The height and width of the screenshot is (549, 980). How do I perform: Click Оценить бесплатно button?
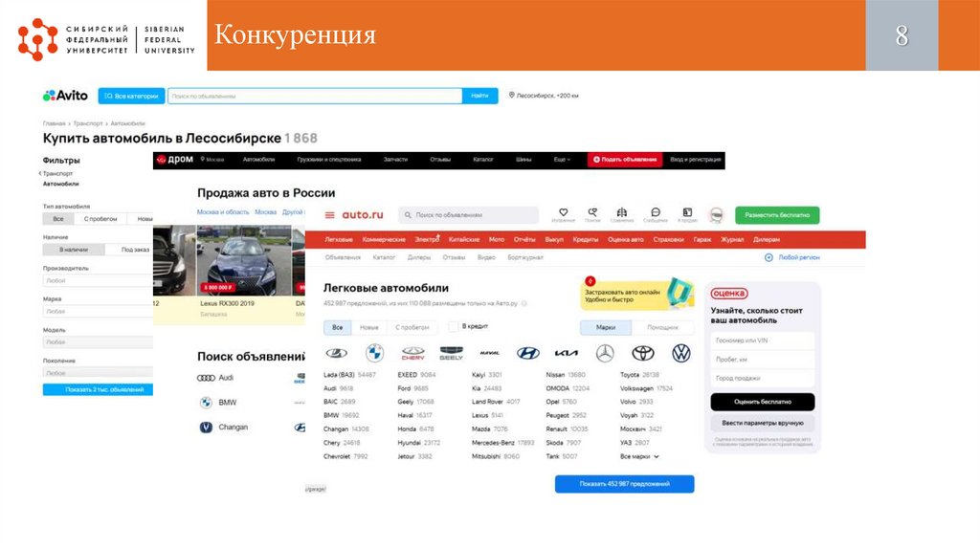[x=763, y=402]
